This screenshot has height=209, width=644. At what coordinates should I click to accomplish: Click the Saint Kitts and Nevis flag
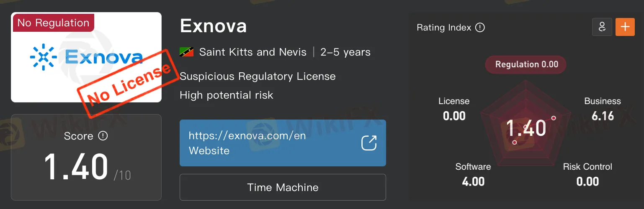[186, 52]
